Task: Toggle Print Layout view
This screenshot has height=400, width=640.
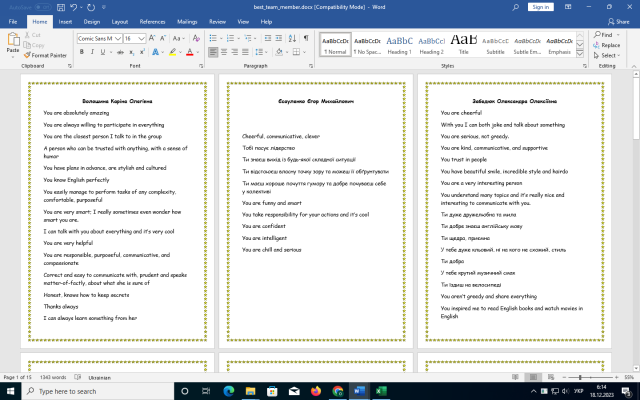Action: [533, 377]
